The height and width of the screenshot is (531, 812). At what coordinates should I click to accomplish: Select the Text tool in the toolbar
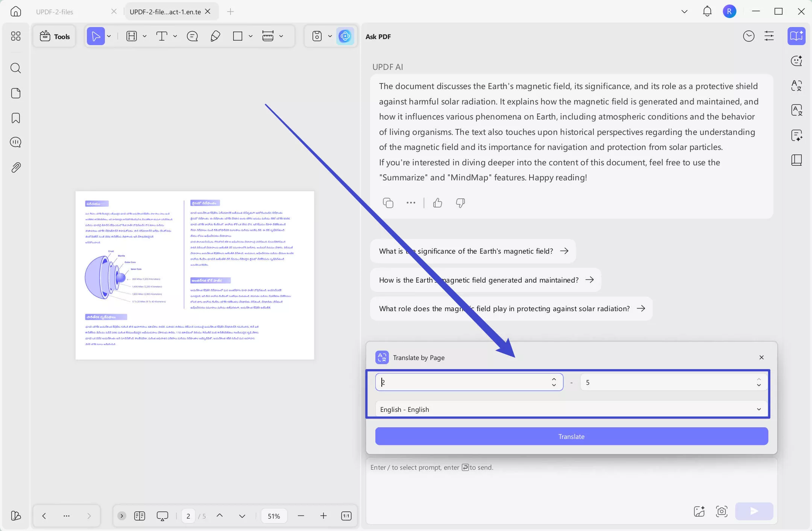tap(162, 36)
